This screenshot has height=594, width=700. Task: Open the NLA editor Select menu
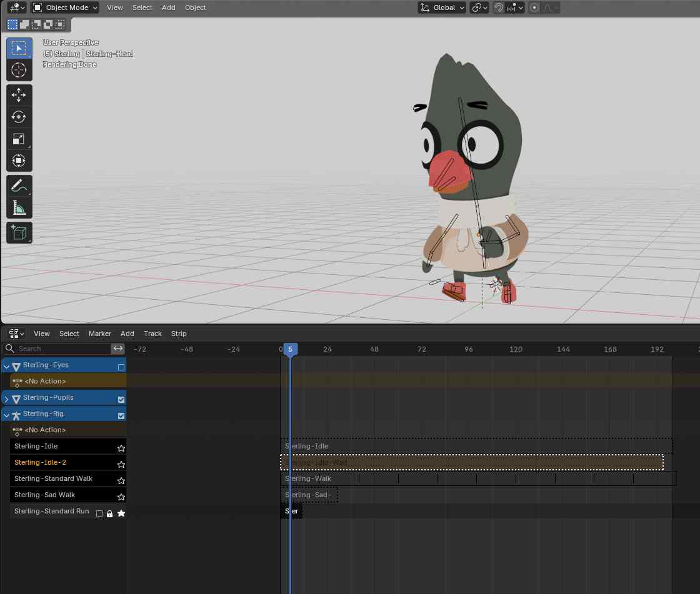69,334
